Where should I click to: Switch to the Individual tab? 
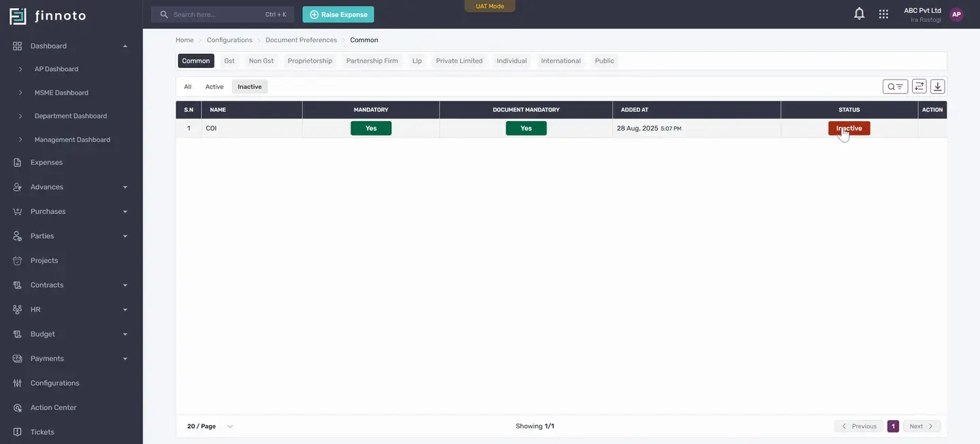[512, 61]
